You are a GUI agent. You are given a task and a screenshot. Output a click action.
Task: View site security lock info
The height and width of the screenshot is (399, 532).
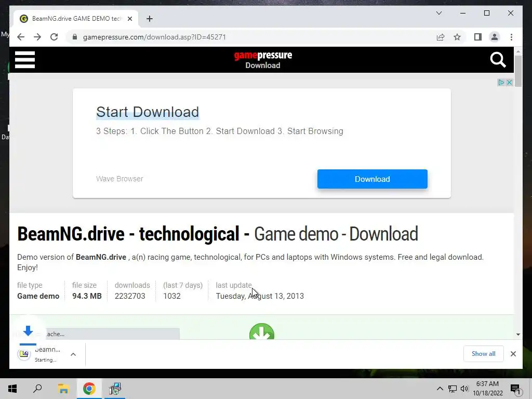pyautogui.click(x=75, y=37)
